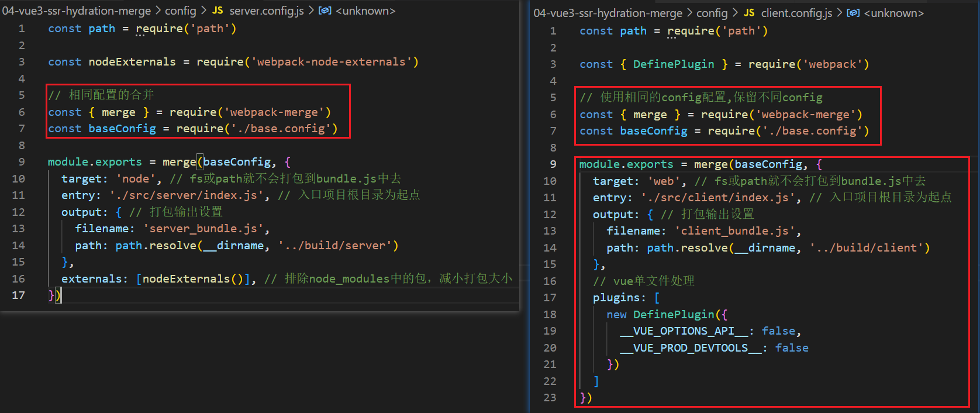Open the config folder breadcrumb above server.config.js

point(180,11)
